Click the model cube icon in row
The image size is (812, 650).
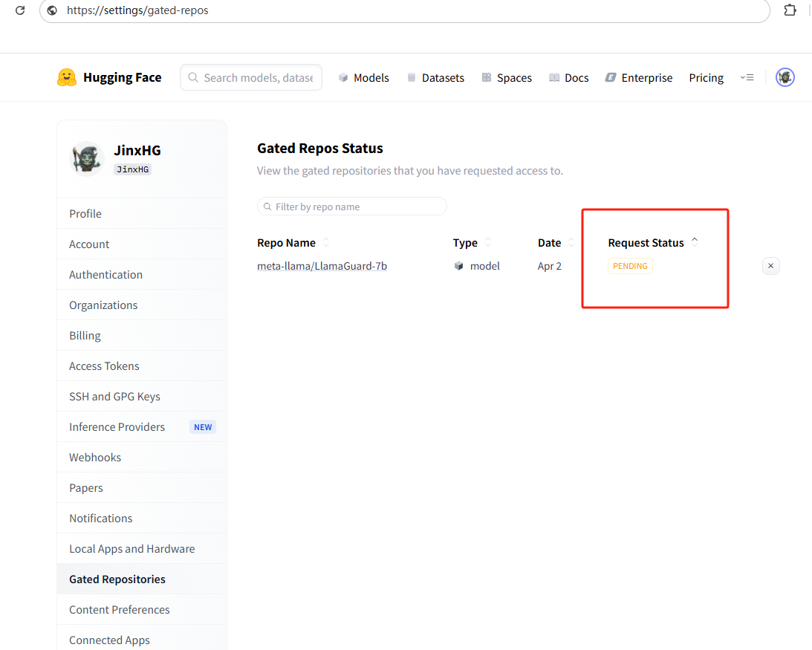tap(458, 266)
